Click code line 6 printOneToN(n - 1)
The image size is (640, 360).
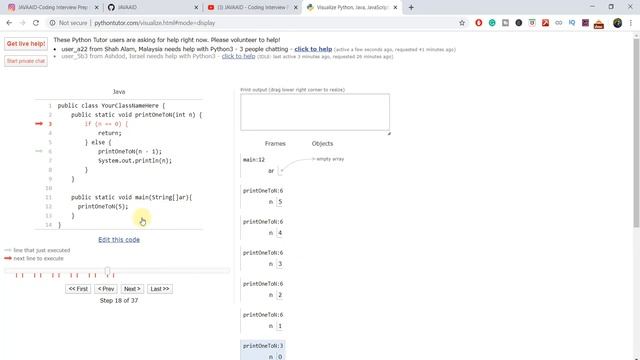click(130, 151)
